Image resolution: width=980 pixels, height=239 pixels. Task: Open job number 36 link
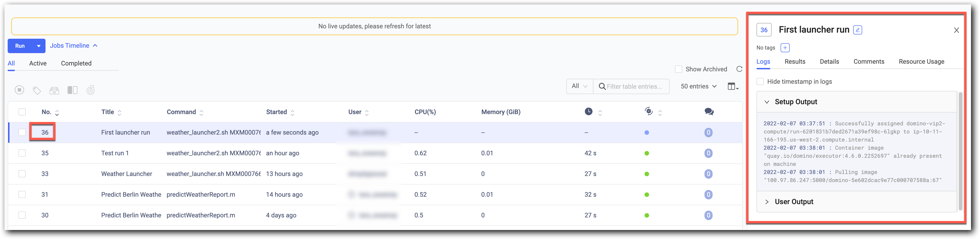(45, 133)
